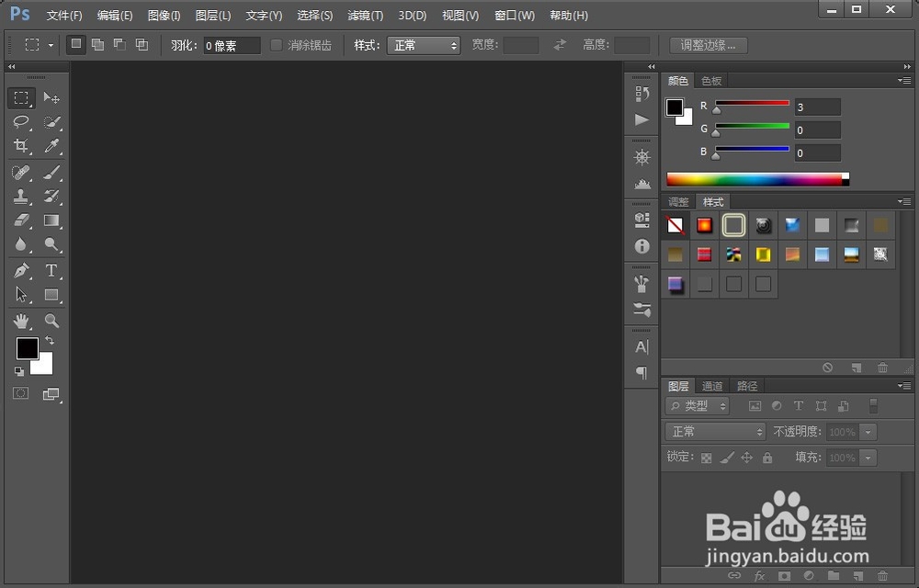Click the foreground color swatch in toolbox

click(x=27, y=348)
